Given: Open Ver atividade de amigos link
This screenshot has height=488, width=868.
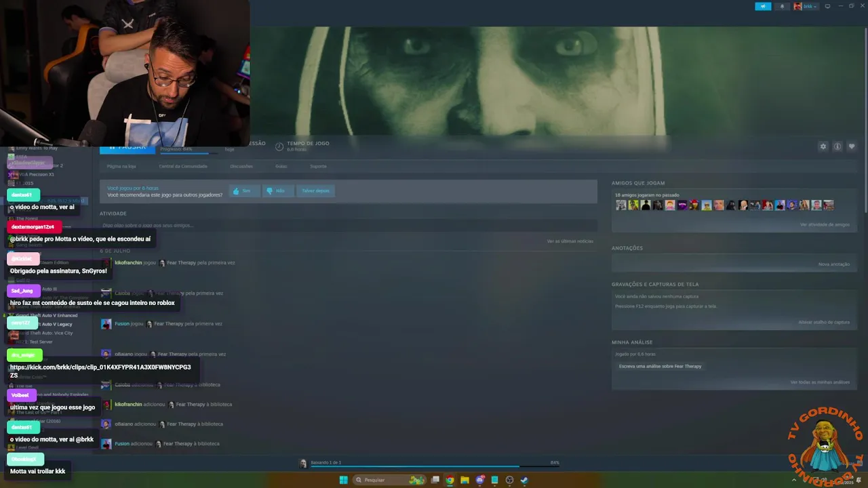Looking at the screenshot, I should coord(825,224).
